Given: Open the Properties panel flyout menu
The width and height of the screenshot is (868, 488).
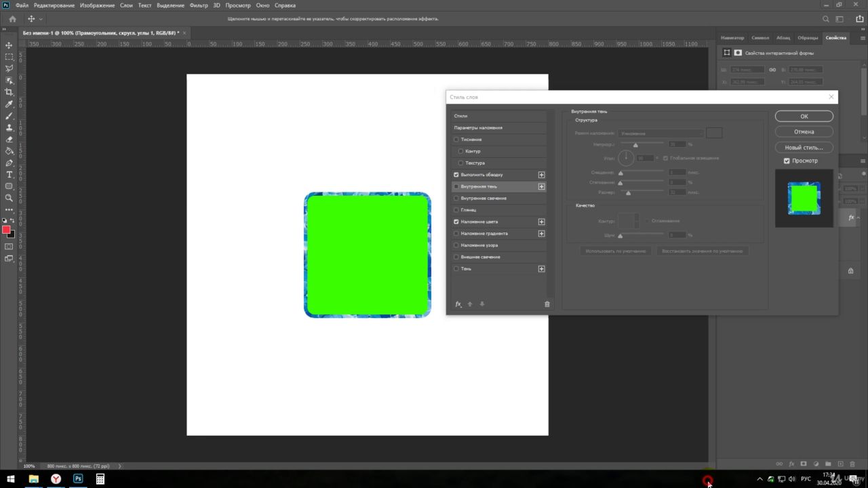Looking at the screenshot, I should (862, 38).
